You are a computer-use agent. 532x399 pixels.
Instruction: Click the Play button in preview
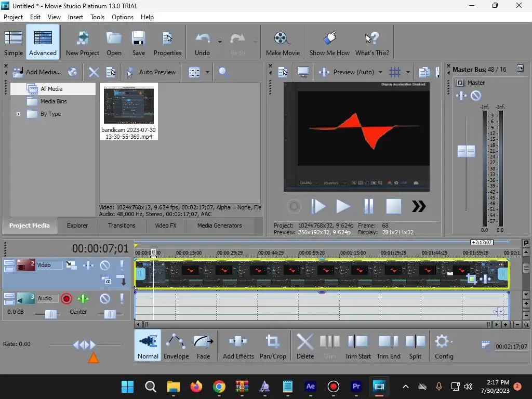(343, 206)
